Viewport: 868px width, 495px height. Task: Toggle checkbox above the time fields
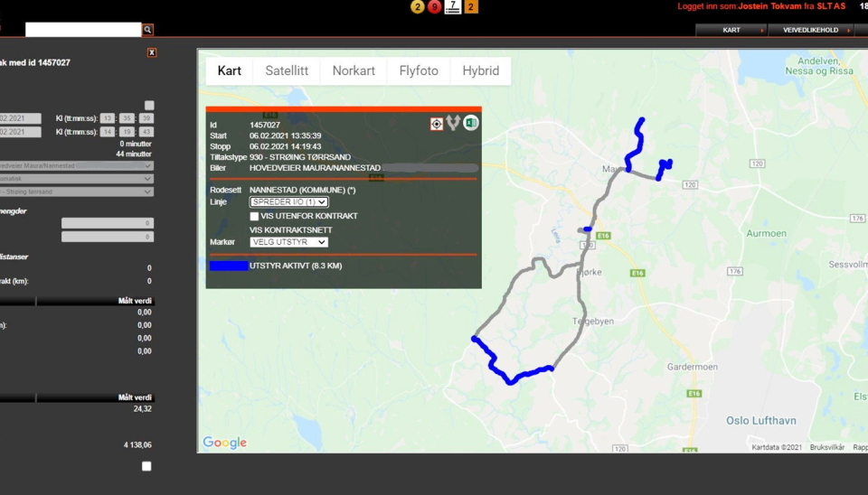[149, 106]
